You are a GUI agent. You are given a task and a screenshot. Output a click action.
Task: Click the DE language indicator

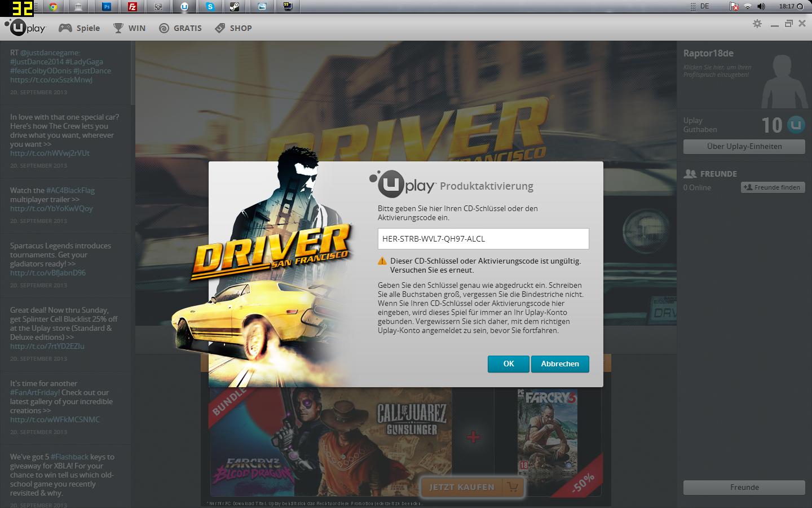(704, 6)
